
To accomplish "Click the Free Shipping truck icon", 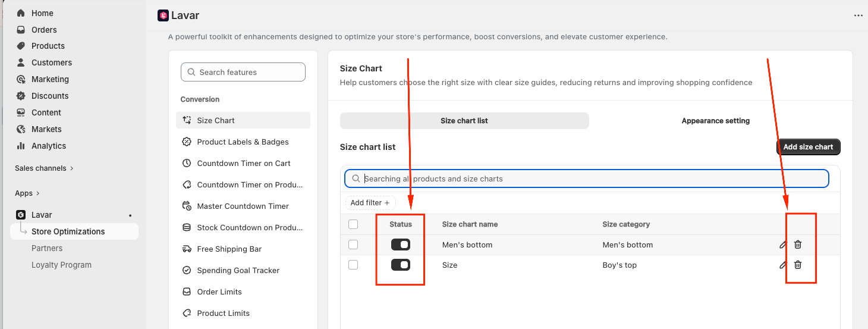I will tap(187, 249).
